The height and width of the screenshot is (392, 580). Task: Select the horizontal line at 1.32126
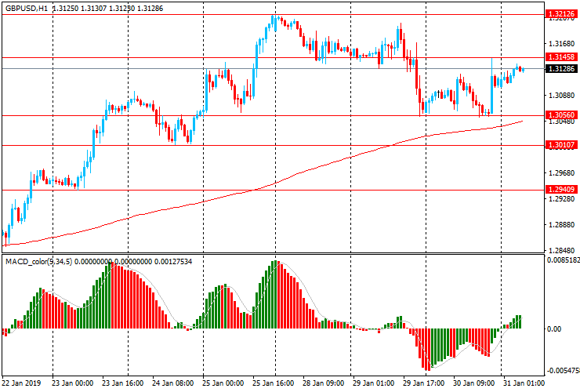[273, 15]
